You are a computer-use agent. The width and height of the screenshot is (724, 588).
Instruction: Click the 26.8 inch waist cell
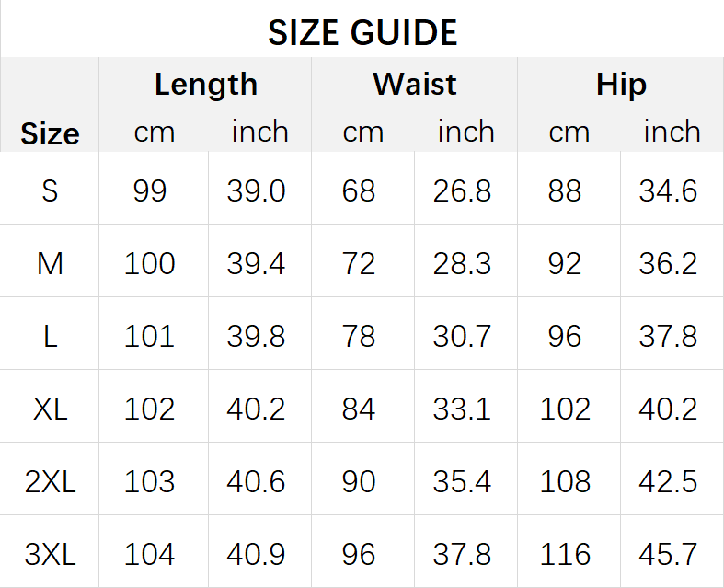click(462, 190)
